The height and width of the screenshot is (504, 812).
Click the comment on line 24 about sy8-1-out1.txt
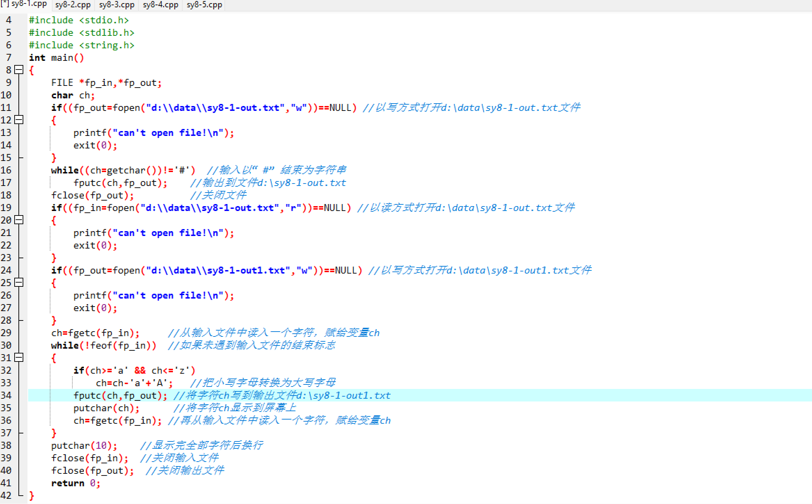(480, 270)
